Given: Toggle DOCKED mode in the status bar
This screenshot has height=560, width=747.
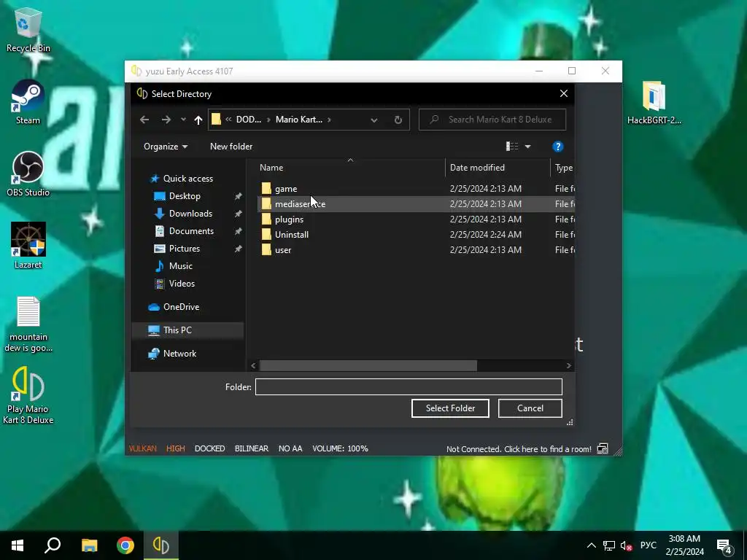Looking at the screenshot, I should point(209,448).
